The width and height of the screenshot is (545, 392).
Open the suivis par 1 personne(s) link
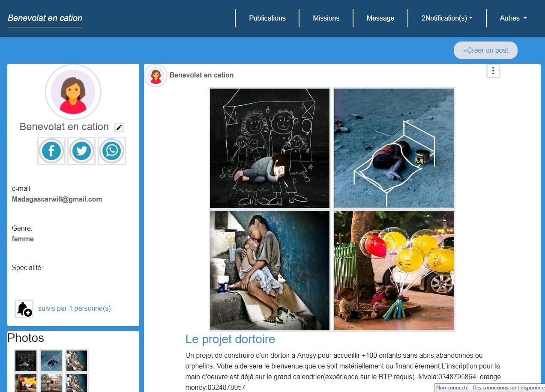(x=75, y=308)
